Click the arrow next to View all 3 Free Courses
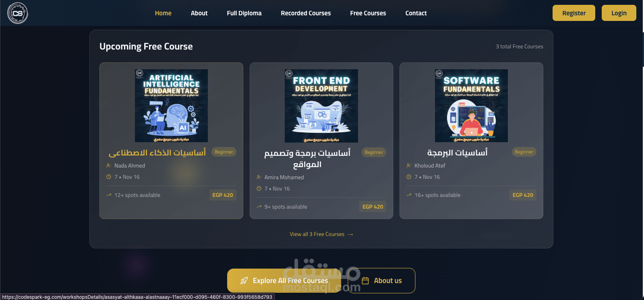 pos(350,234)
